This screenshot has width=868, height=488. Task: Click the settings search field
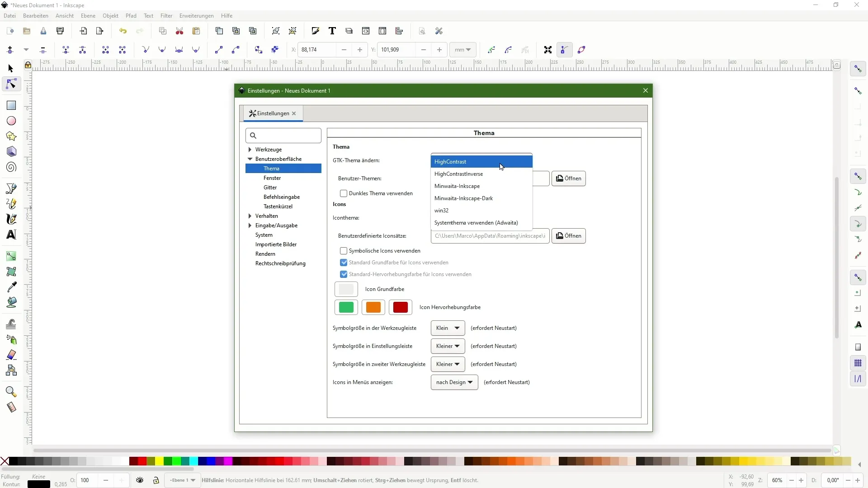(x=283, y=136)
